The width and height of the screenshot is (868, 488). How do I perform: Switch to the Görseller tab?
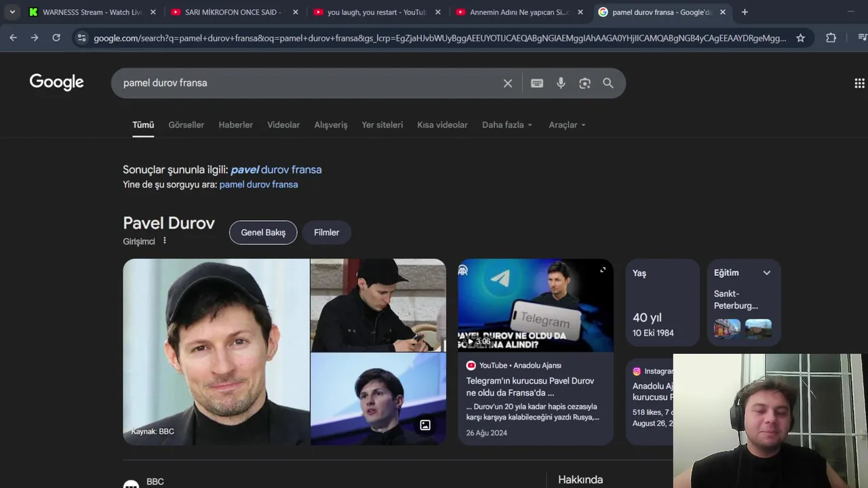[x=186, y=125]
